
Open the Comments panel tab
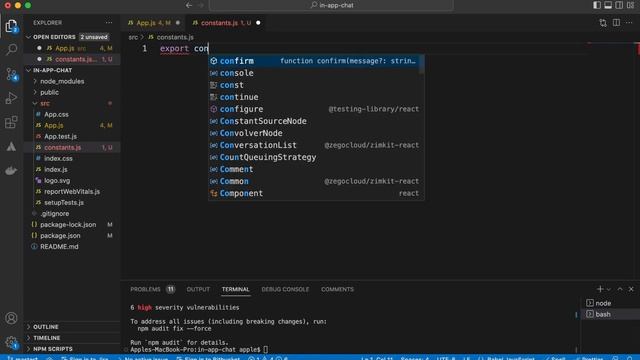click(337, 289)
